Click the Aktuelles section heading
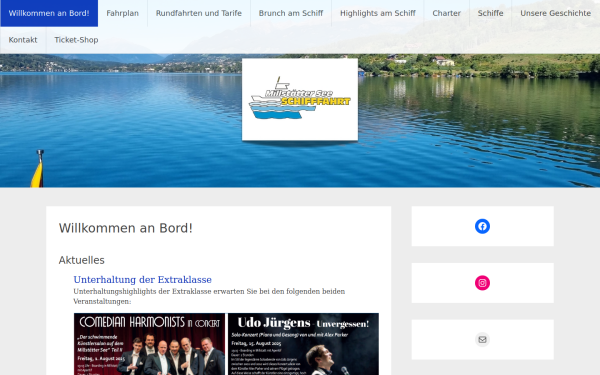This screenshot has height=375, width=600. click(82, 260)
